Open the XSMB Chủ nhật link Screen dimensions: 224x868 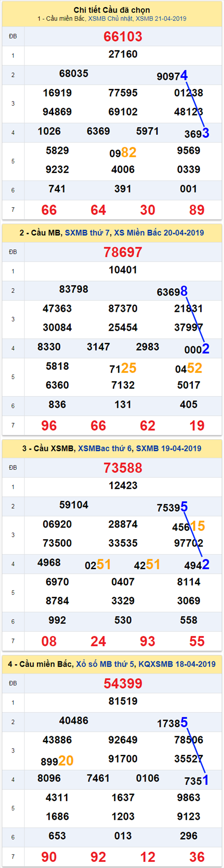[110, 19]
